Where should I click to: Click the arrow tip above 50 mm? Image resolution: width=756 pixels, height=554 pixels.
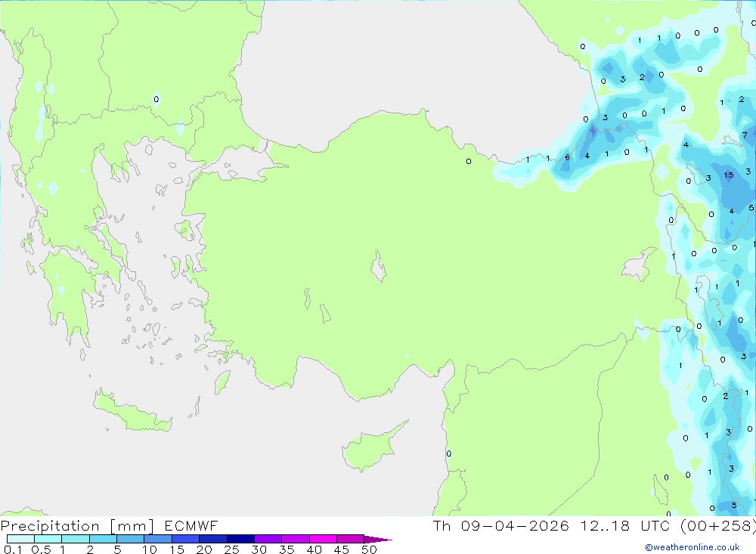pyautogui.click(x=378, y=540)
